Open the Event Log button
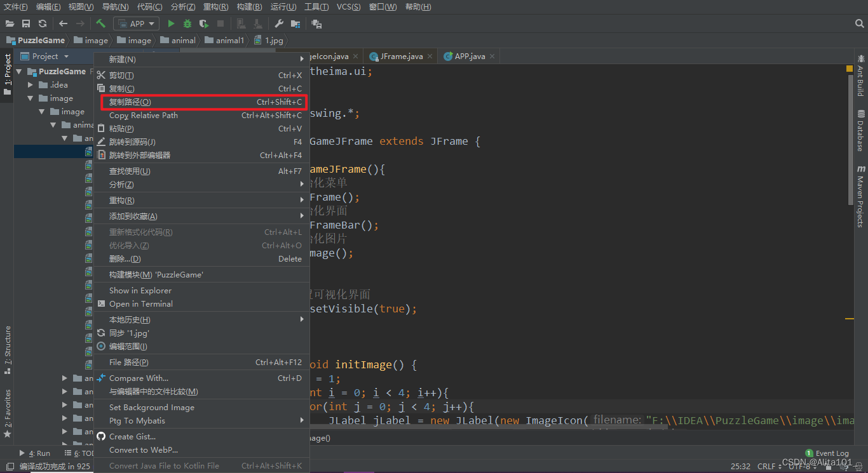 827,453
